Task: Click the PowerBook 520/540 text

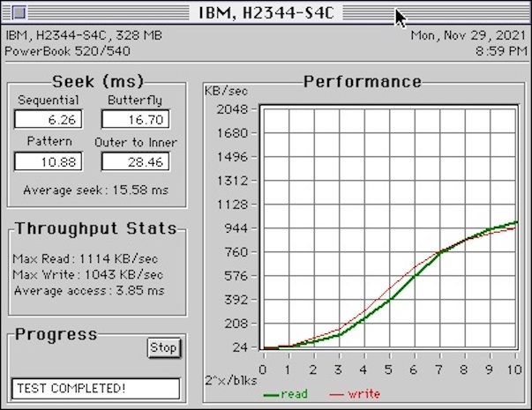Action: pos(68,51)
